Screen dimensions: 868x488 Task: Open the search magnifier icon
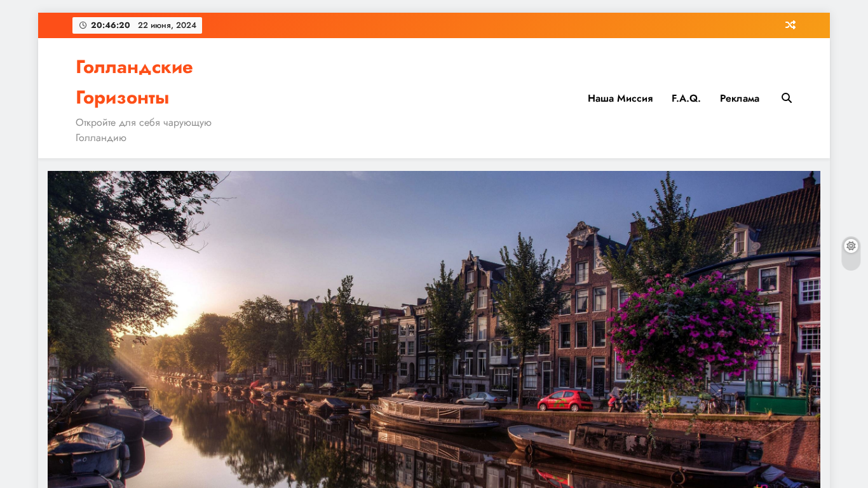(787, 98)
